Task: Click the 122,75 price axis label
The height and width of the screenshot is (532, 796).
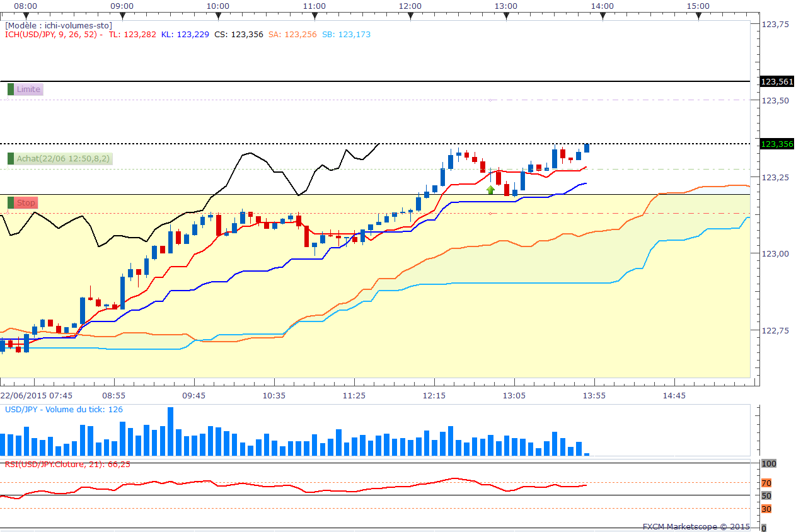Action: coord(775,330)
